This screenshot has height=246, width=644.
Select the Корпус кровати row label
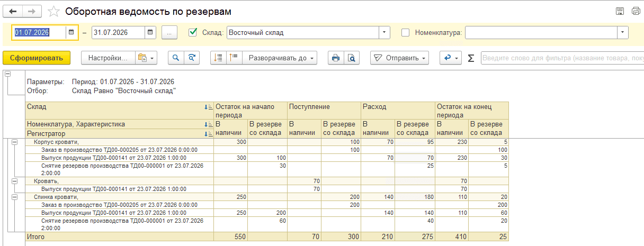56,142
